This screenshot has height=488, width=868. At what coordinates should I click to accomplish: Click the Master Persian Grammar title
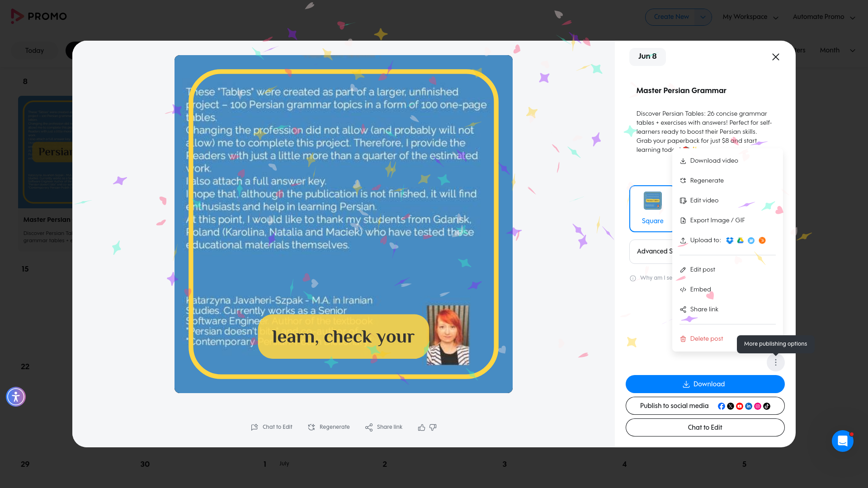pos(681,90)
